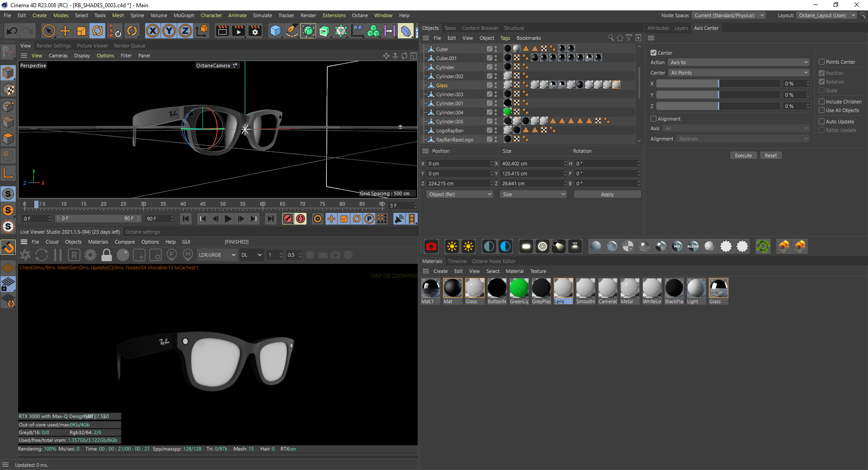Image resolution: width=868 pixels, height=470 pixels.
Task: Play the animation forward
Action: tap(228, 219)
